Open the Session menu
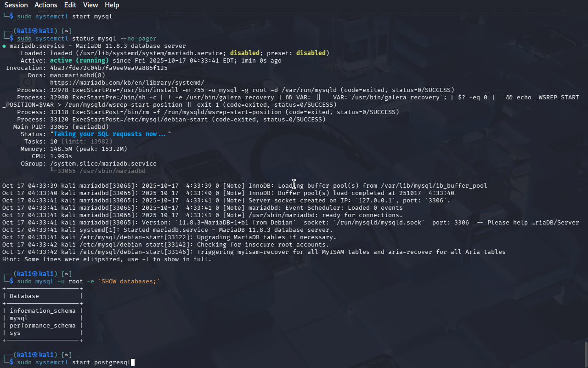 [x=16, y=5]
